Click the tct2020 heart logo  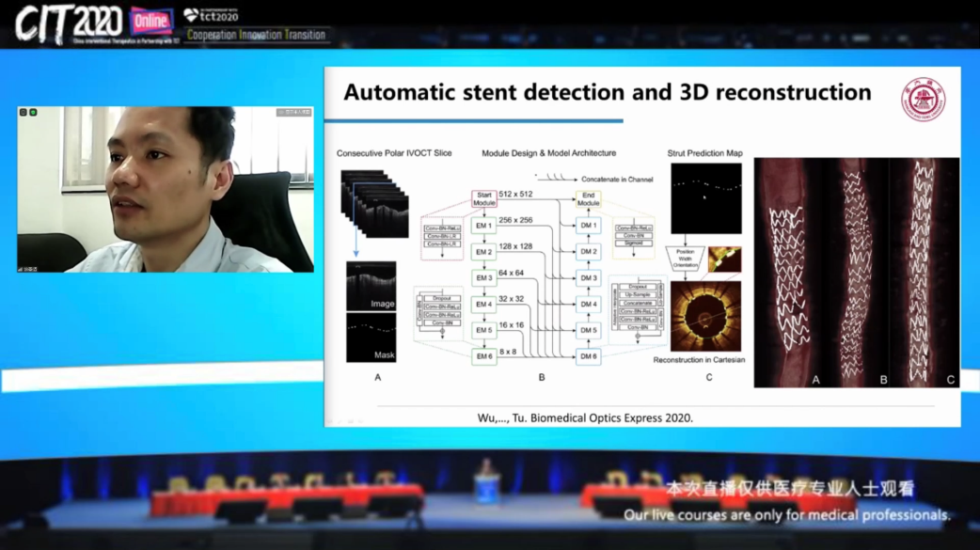pyautogui.click(x=212, y=15)
